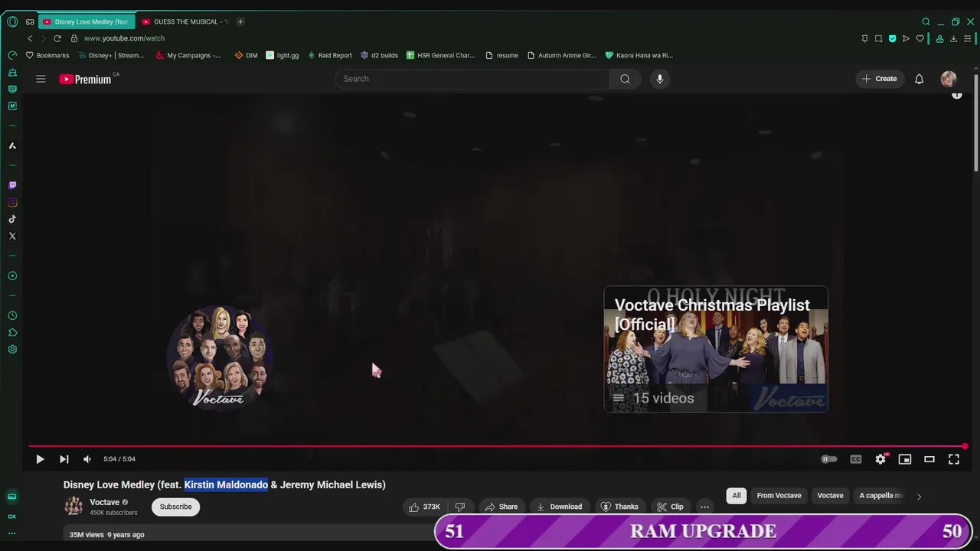Open YouTube notifications bell
The width and height of the screenshot is (980, 551).
[x=919, y=79]
